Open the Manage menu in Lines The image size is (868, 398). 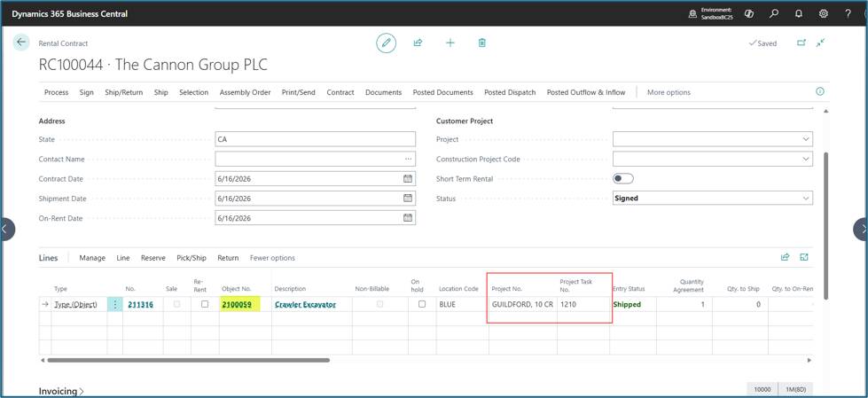coord(92,258)
